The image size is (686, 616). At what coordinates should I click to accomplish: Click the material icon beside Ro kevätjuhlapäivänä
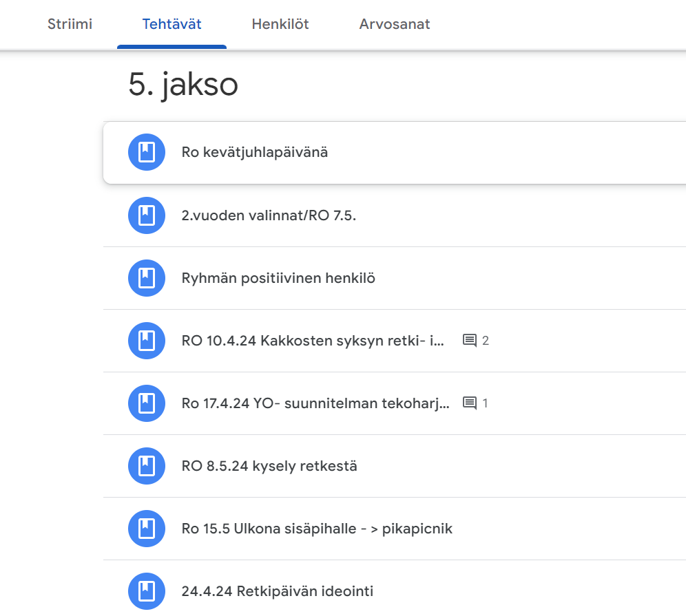tap(147, 152)
